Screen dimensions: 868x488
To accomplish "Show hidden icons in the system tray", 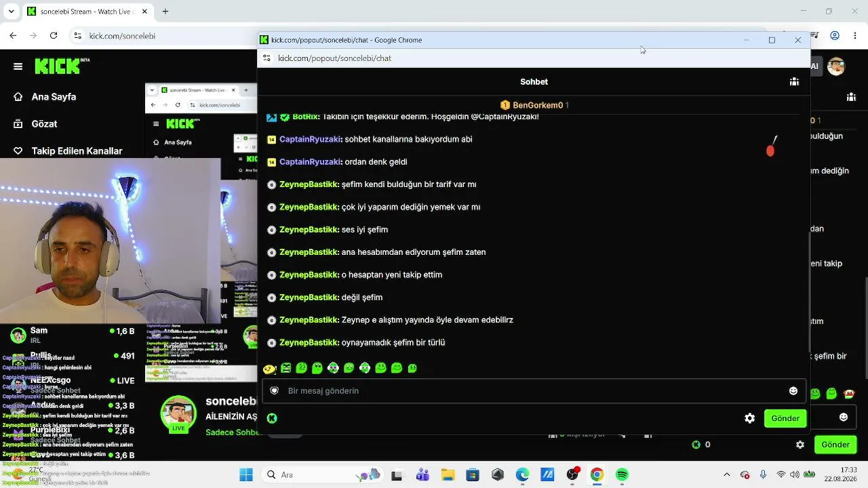I will coord(727,475).
